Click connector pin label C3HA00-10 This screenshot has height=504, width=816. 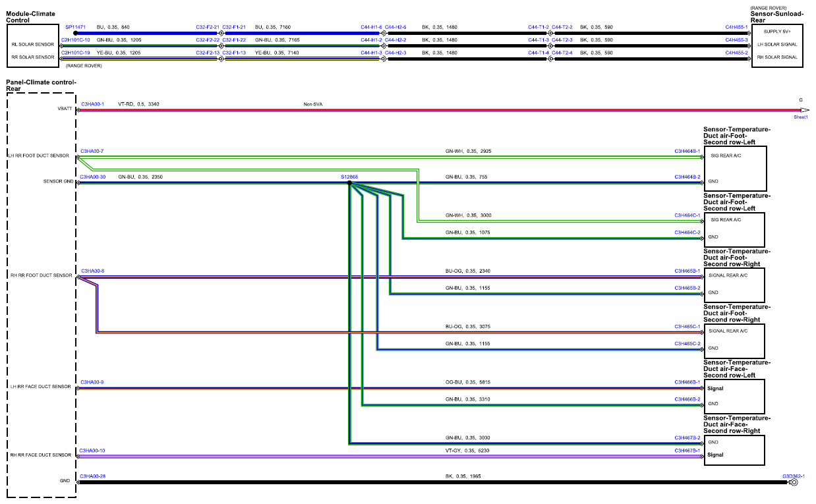[x=93, y=451]
